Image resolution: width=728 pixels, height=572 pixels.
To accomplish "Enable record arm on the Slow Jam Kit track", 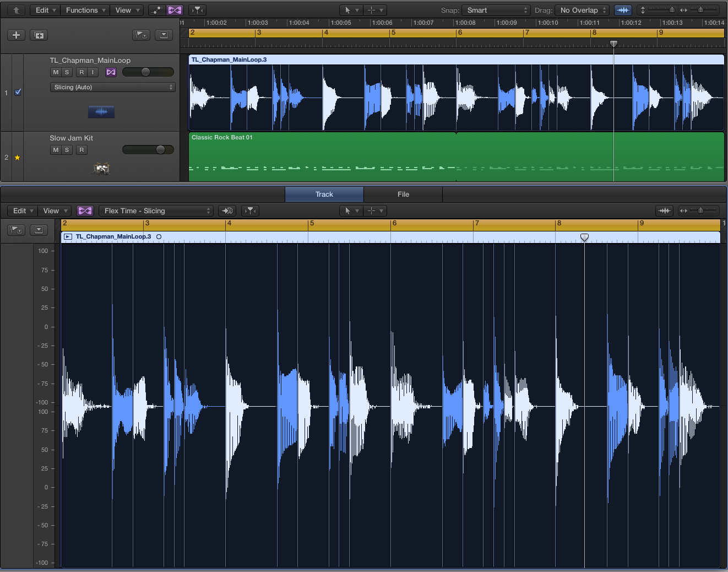I will pos(81,149).
